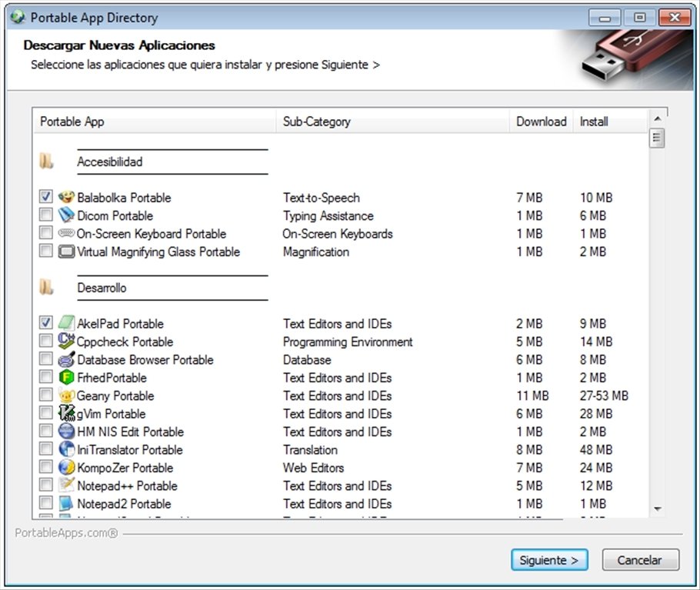Click the 27-53 MB install size
The width and height of the screenshot is (700, 590).
coord(604,395)
